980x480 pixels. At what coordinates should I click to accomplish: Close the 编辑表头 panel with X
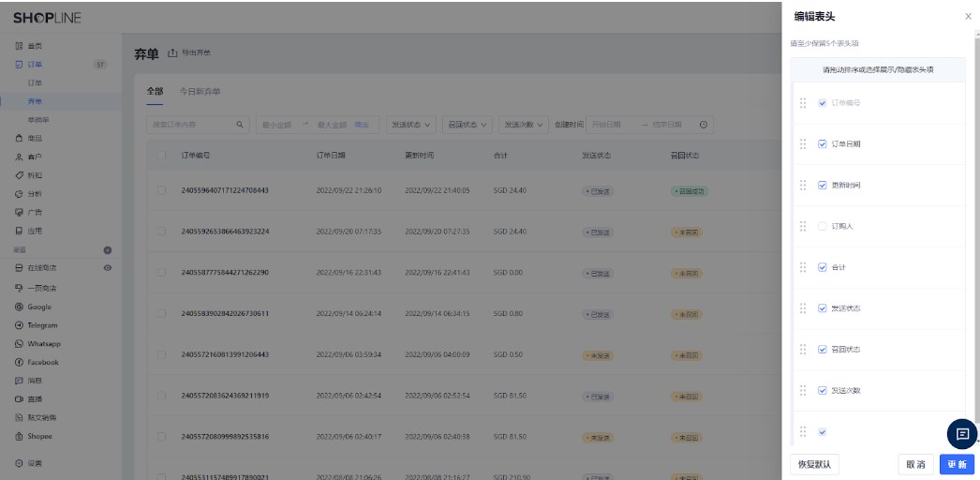click(968, 17)
